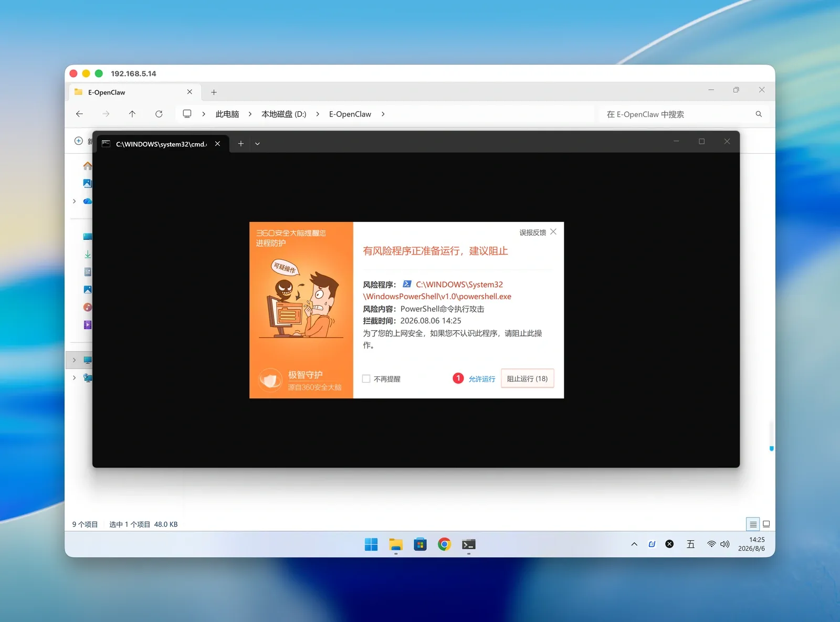Click the powershell.exe risk program path
This screenshot has height=622, width=840.
tap(437, 290)
